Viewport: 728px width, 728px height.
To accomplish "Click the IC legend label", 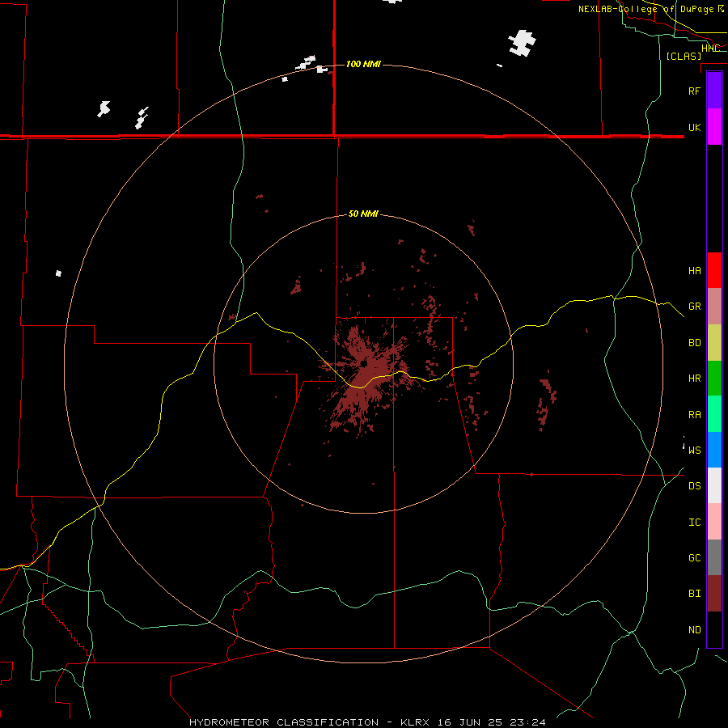I will (694, 523).
